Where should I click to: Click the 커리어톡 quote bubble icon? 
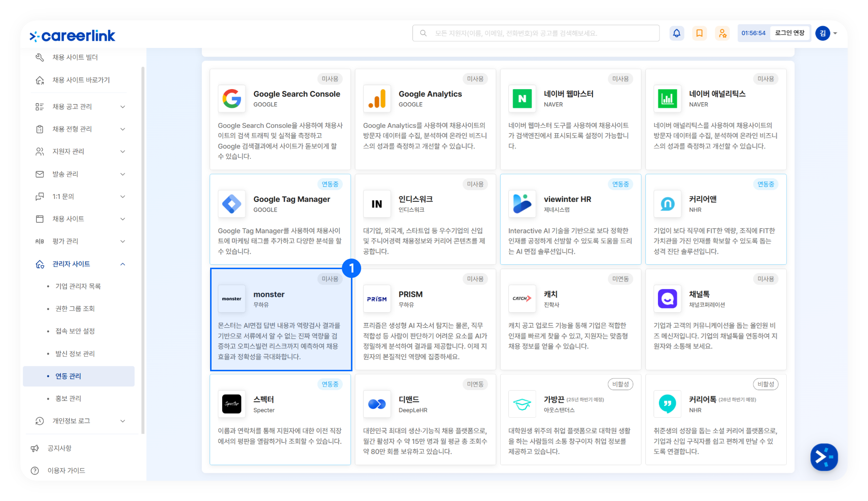668,404
